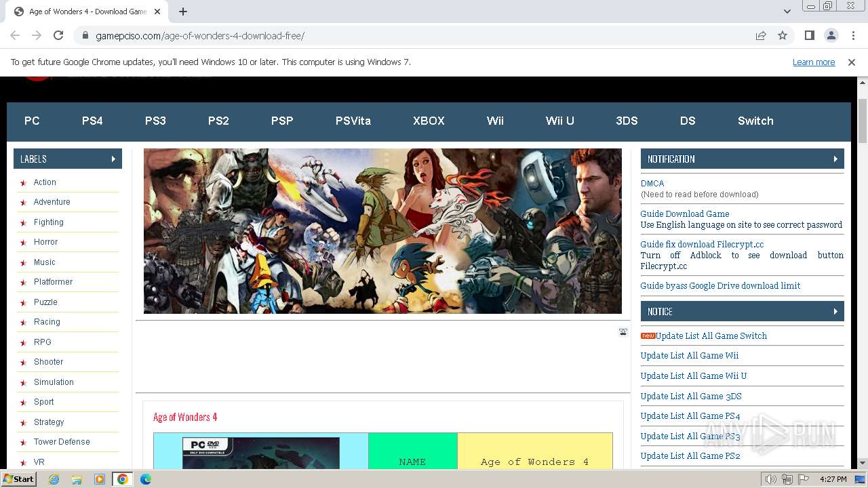The height and width of the screenshot is (488, 868).
Task: Reload the current page
Action: (x=58, y=35)
